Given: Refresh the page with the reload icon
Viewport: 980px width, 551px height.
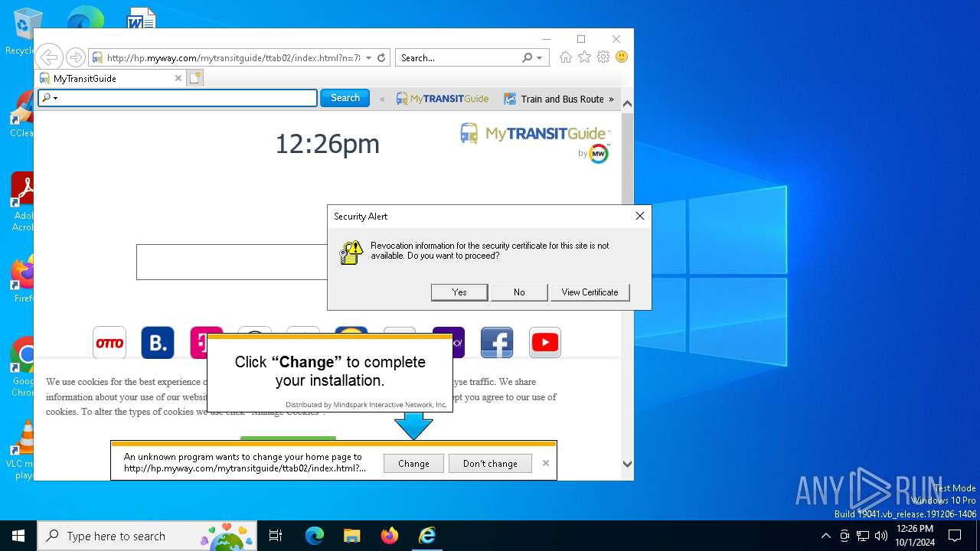Looking at the screenshot, I should click(x=381, y=57).
